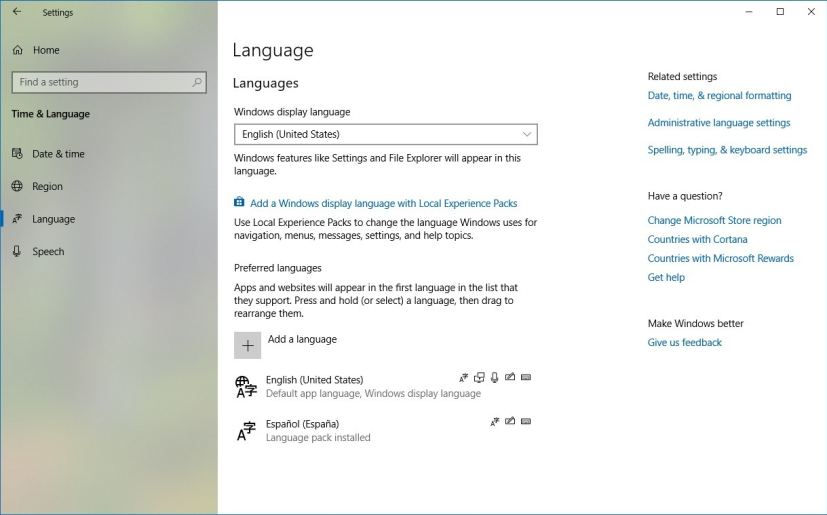This screenshot has height=515, width=827.
Task: Minimize the Settings window
Action: coord(749,12)
